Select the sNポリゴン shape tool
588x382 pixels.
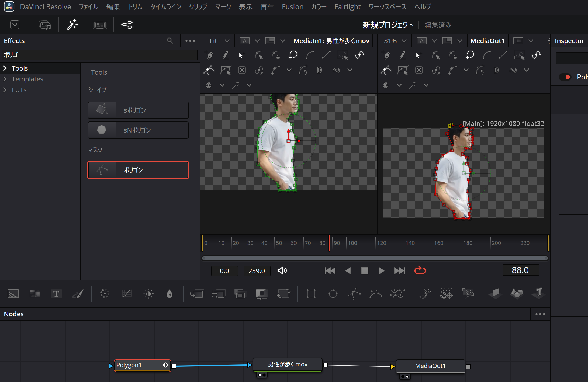click(138, 130)
